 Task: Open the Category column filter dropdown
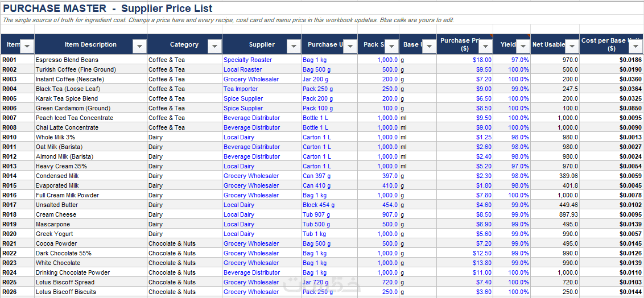215,47
